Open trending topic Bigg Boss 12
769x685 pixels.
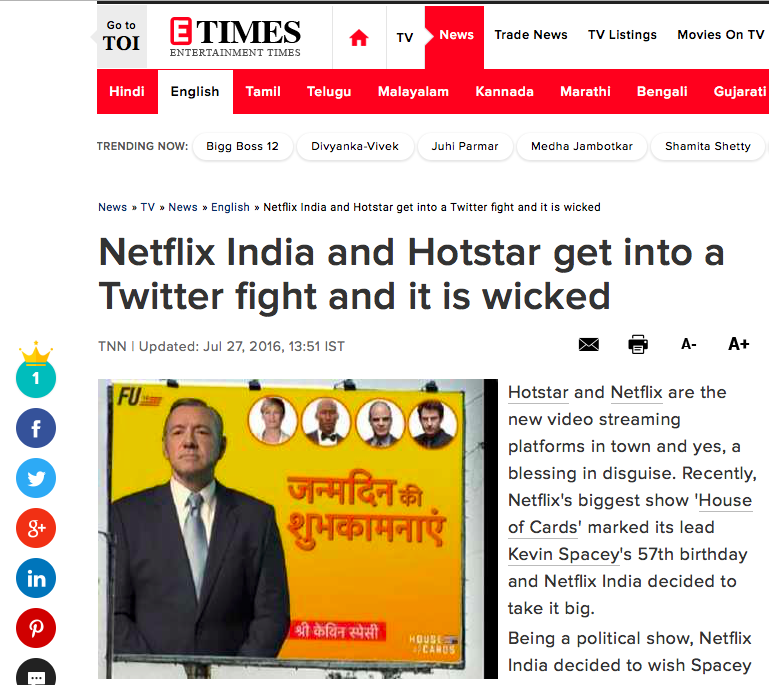(243, 146)
